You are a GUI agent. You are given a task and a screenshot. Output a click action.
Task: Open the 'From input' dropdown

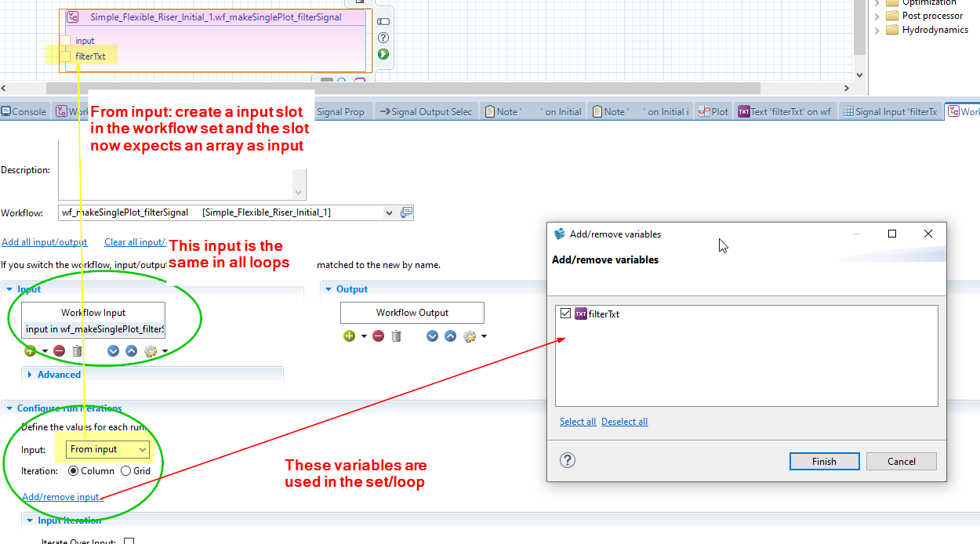coord(107,449)
